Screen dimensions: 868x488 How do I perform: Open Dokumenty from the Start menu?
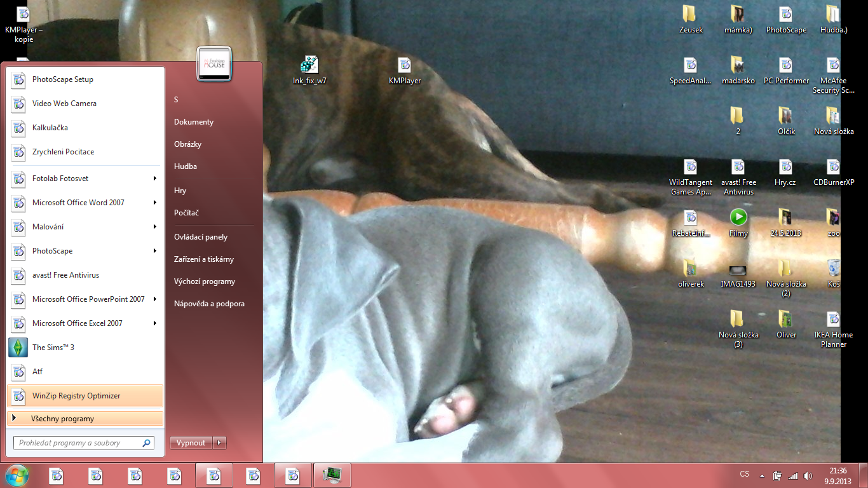[194, 122]
